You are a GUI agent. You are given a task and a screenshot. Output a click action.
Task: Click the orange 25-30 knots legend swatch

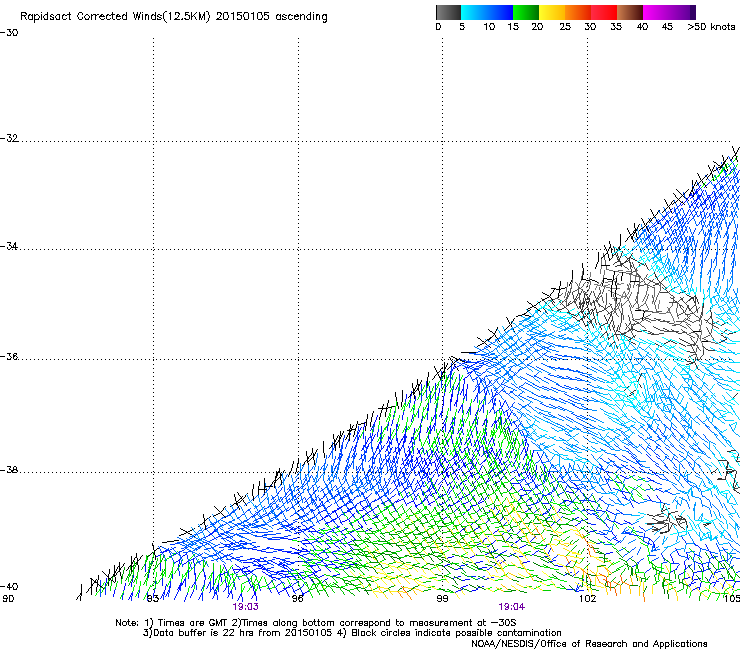point(578,12)
